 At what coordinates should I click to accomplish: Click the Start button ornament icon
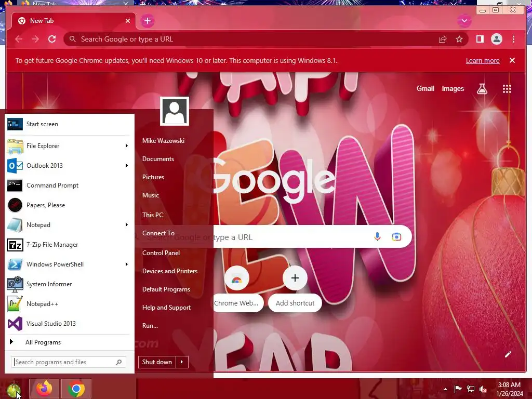point(13,389)
